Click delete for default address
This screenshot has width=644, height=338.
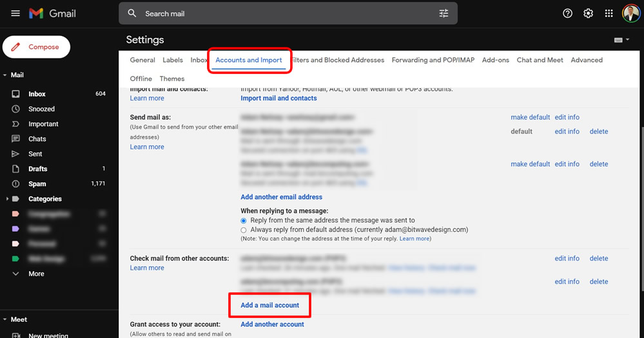(599, 132)
